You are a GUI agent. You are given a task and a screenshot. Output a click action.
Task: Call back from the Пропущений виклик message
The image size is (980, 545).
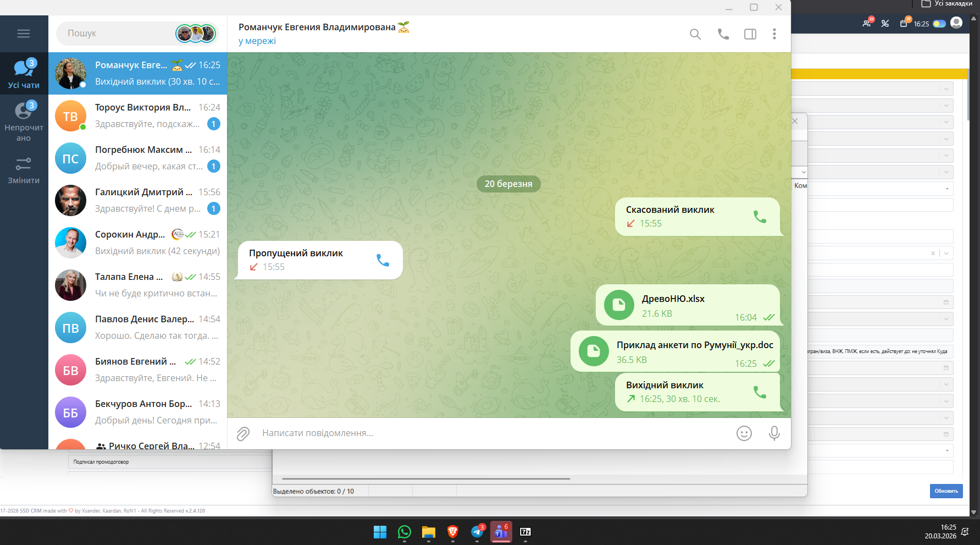click(383, 260)
